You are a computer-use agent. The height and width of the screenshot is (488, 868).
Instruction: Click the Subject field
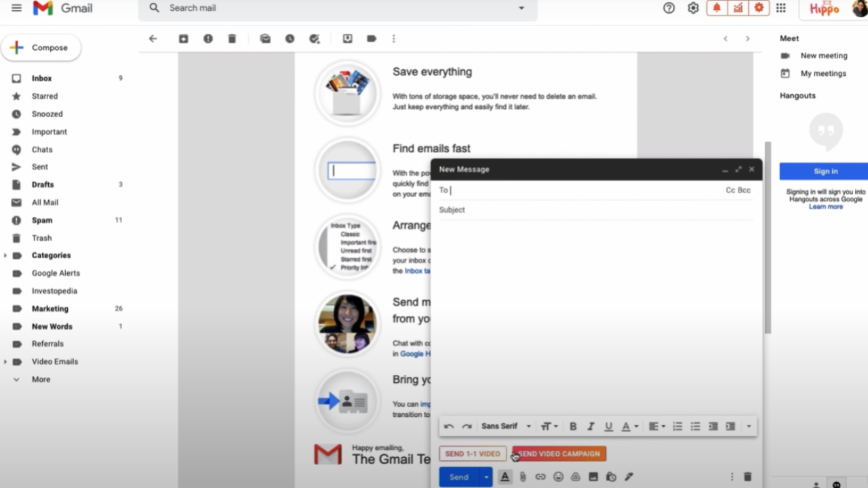[595, 210]
